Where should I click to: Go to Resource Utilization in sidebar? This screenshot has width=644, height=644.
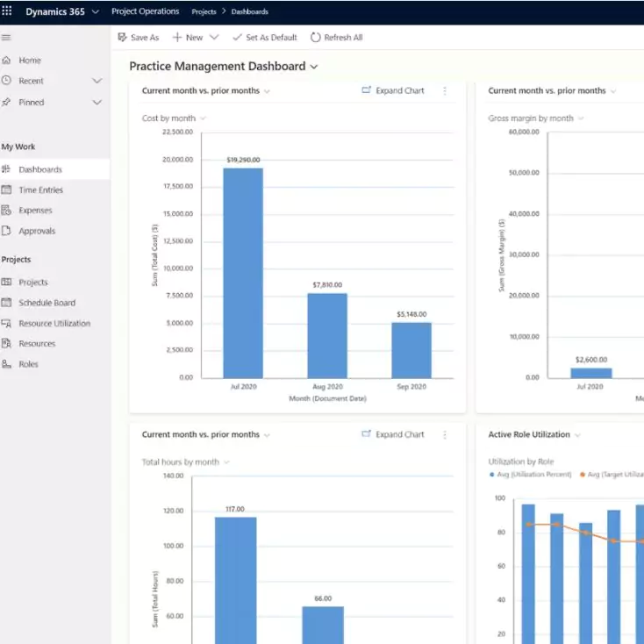[x=54, y=323]
